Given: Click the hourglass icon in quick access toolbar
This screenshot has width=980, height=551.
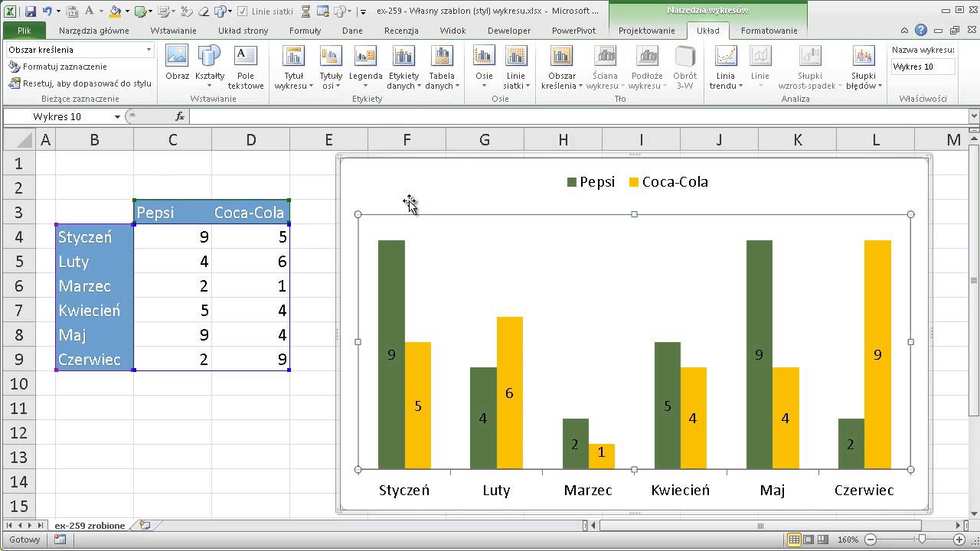Looking at the screenshot, I should coord(306,11).
